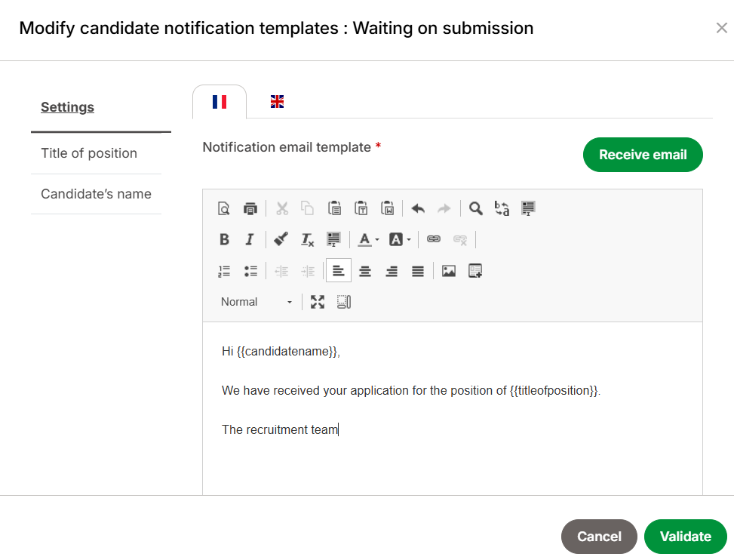
Task: Insert a link with the Link icon
Action: tap(434, 239)
